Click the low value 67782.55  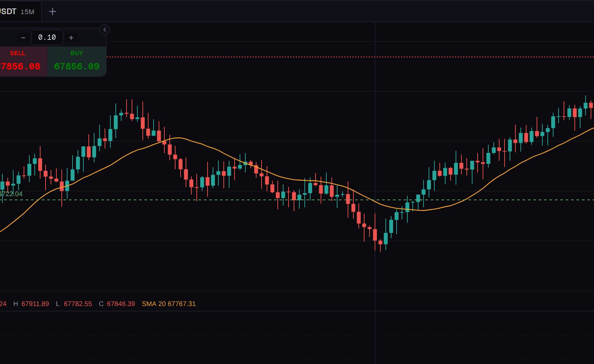pyautogui.click(x=78, y=304)
